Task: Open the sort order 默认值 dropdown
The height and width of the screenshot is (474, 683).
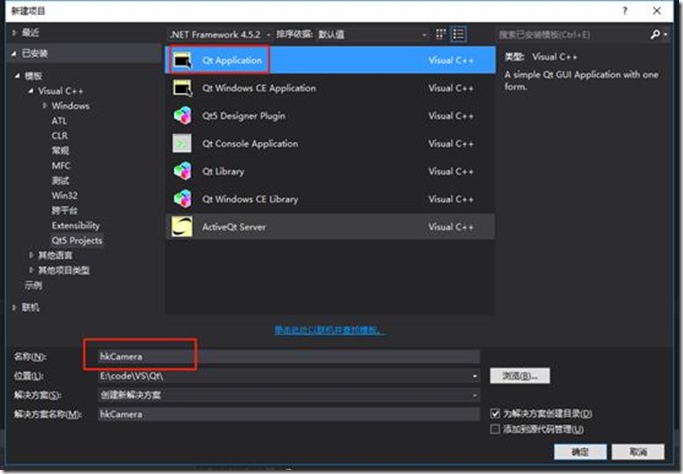Action: (372, 34)
